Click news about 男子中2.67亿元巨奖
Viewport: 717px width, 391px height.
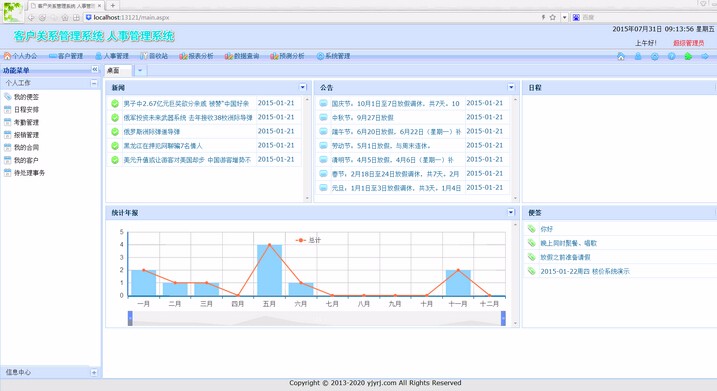[x=186, y=104]
